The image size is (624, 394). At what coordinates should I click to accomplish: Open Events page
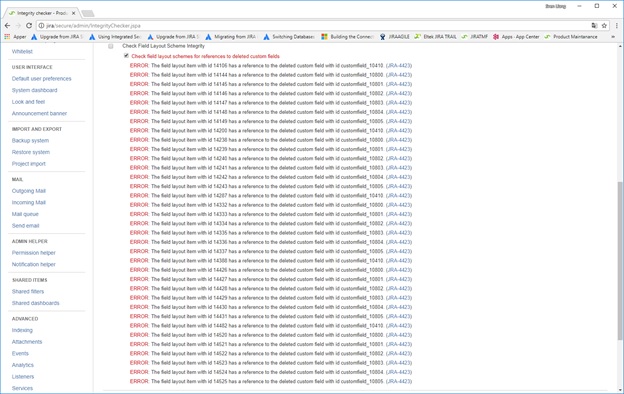click(x=20, y=353)
